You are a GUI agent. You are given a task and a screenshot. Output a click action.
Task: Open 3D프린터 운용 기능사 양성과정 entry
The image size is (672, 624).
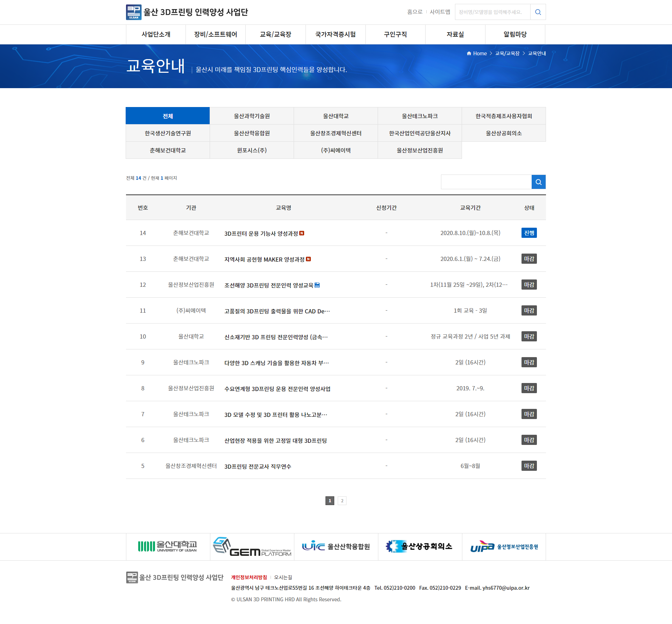pyautogui.click(x=261, y=233)
